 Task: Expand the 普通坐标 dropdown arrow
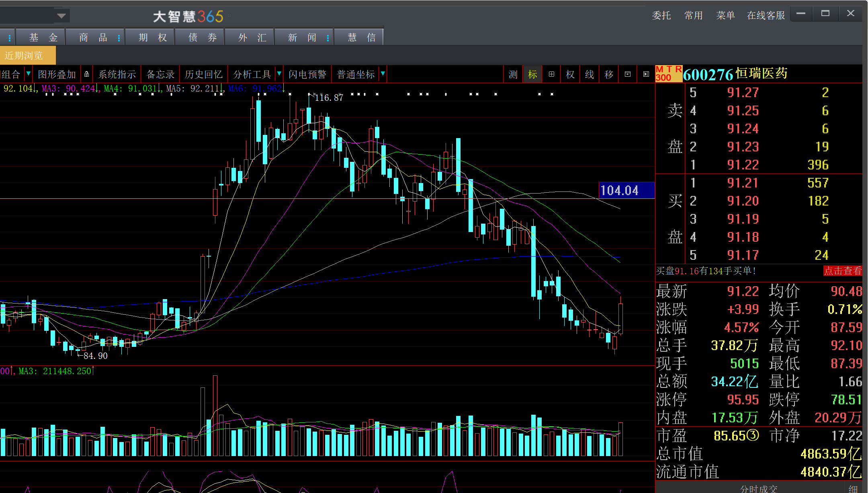[383, 73]
